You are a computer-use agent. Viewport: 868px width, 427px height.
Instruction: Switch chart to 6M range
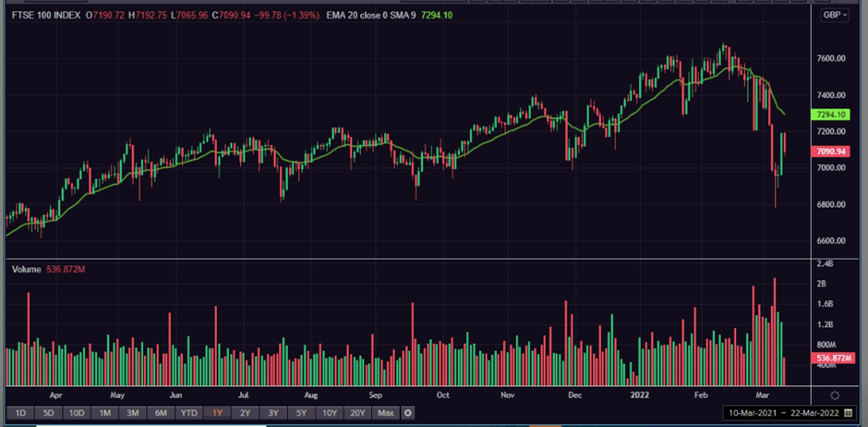(x=161, y=413)
